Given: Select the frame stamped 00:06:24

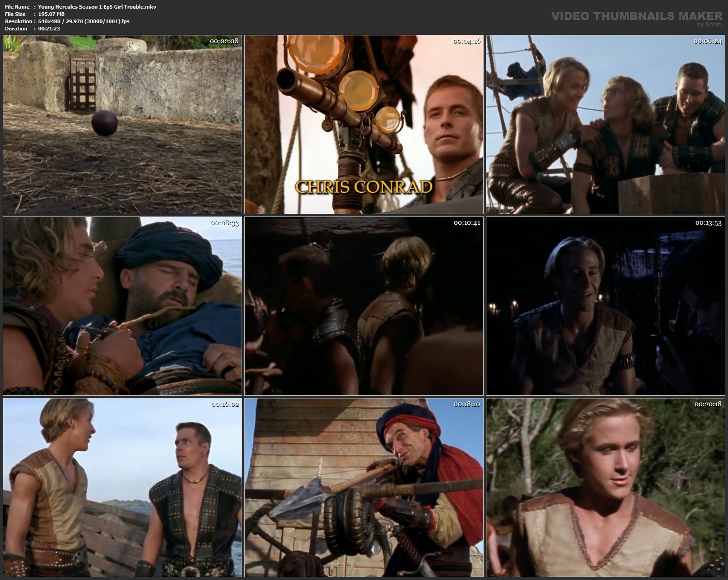Looking at the screenshot, I should pyautogui.click(x=605, y=125).
